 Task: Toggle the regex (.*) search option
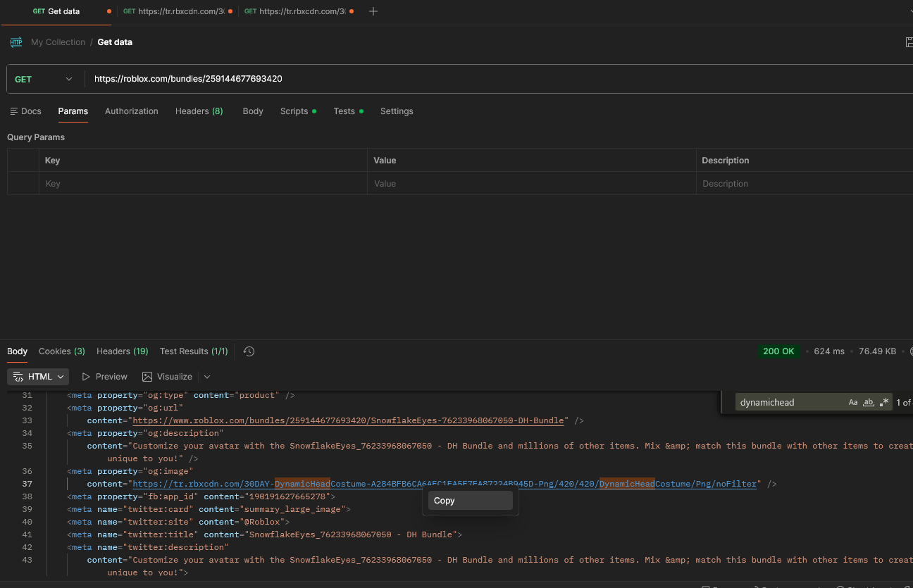point(884,403)
